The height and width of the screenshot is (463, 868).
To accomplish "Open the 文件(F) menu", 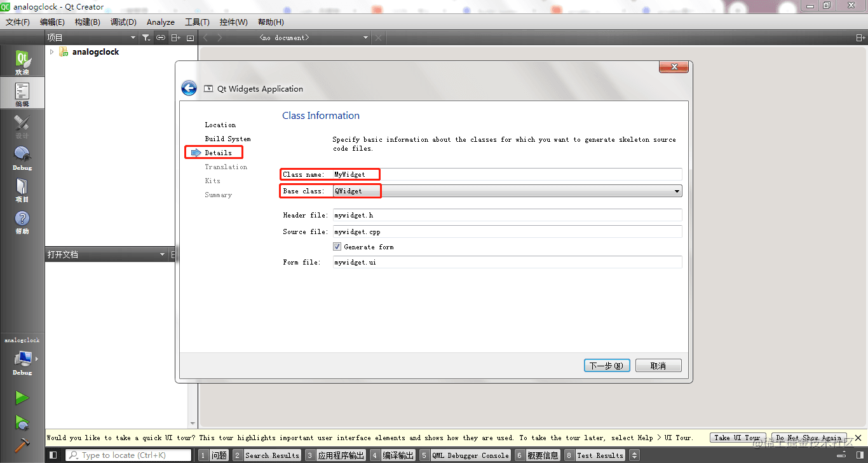I will click(18, 22).
